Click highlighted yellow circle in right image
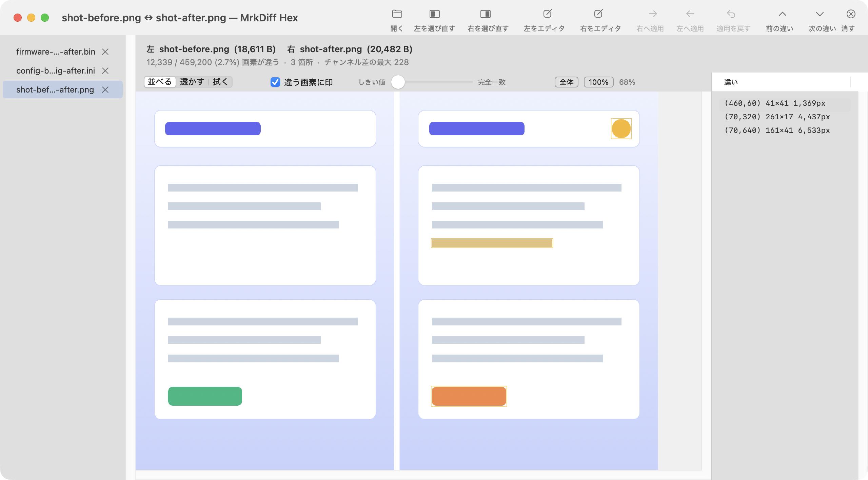868x480 pixels. click(x=621, y=128)
